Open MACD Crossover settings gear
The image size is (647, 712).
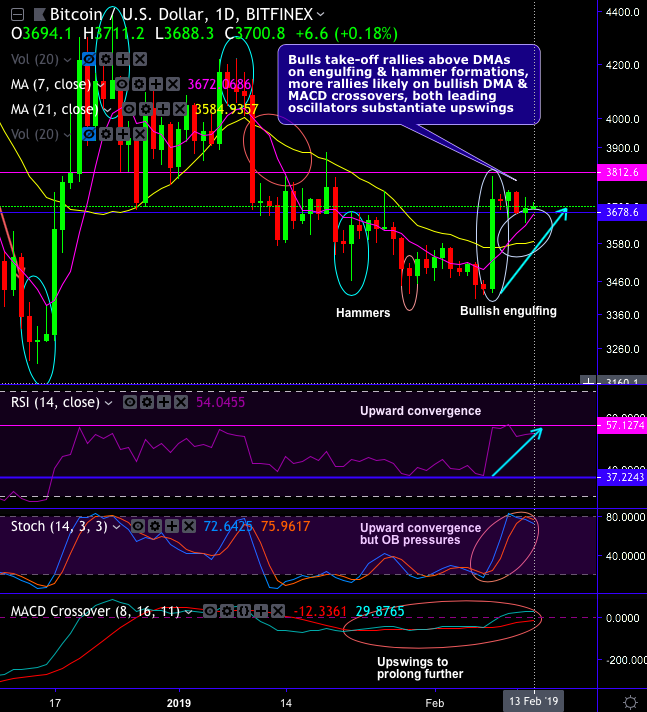(227, 611)
